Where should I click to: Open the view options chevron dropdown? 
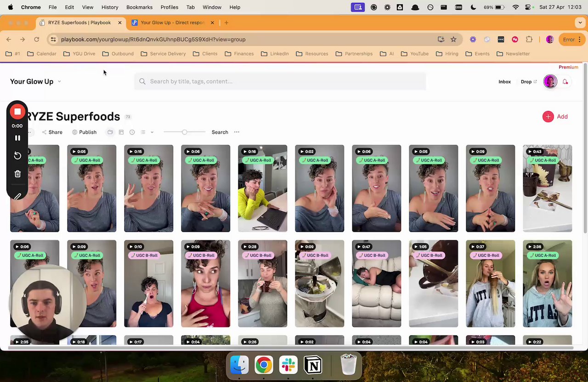point(152,132)
